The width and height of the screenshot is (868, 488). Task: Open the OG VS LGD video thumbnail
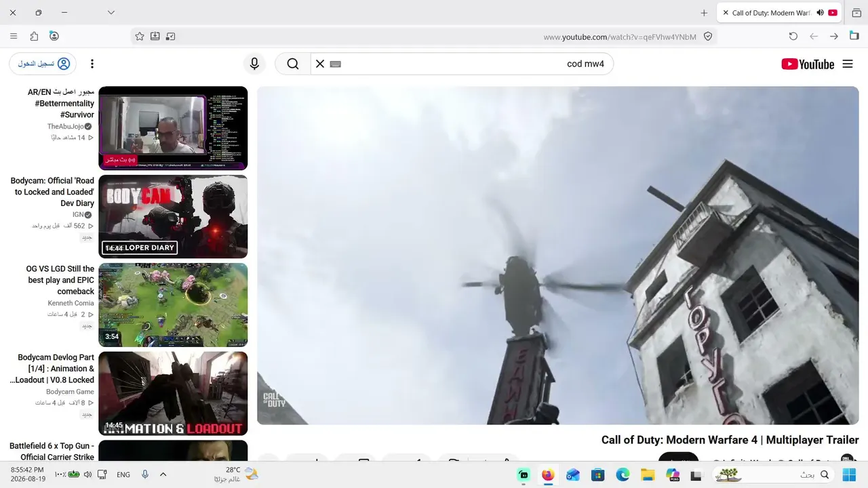coord(173,305)
